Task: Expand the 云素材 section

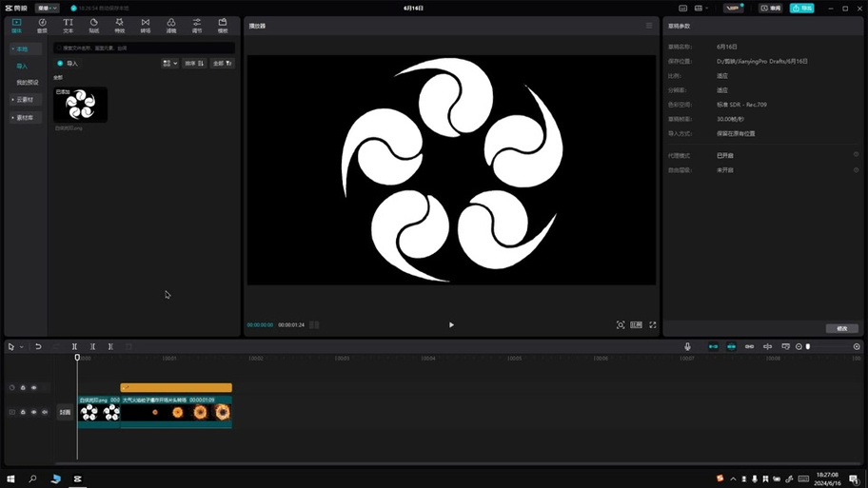Action: point(26,100)
